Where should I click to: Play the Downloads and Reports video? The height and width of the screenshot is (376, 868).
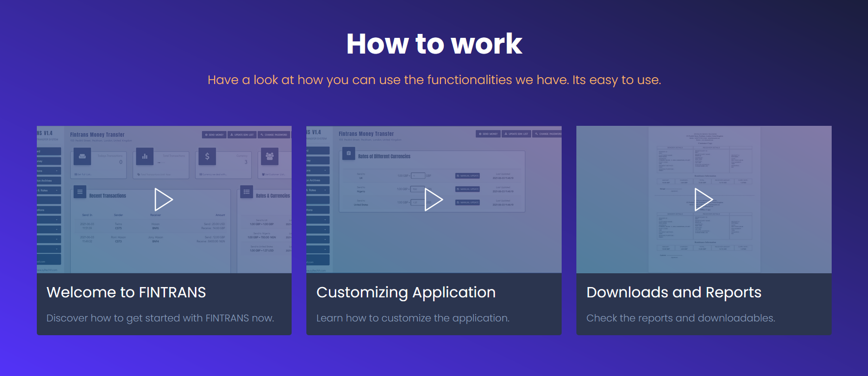pos(704,200)
